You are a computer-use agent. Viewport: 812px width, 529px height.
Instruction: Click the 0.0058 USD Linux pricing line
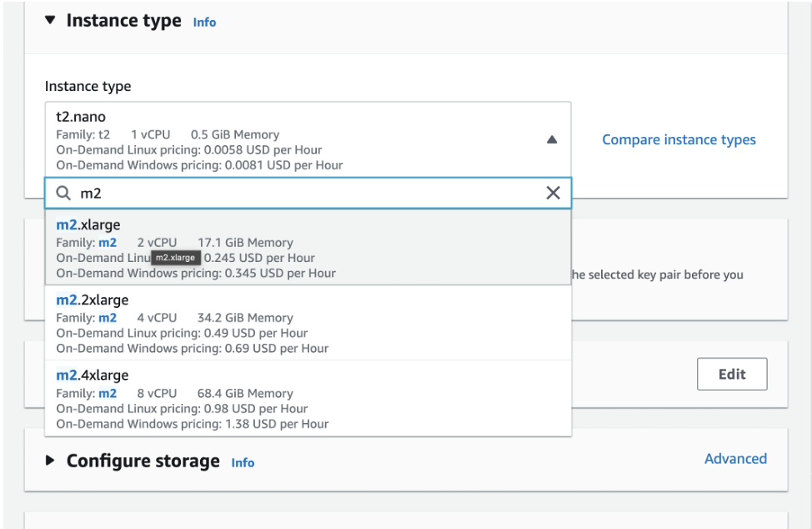pyautogui.click(x=189, y=149)
